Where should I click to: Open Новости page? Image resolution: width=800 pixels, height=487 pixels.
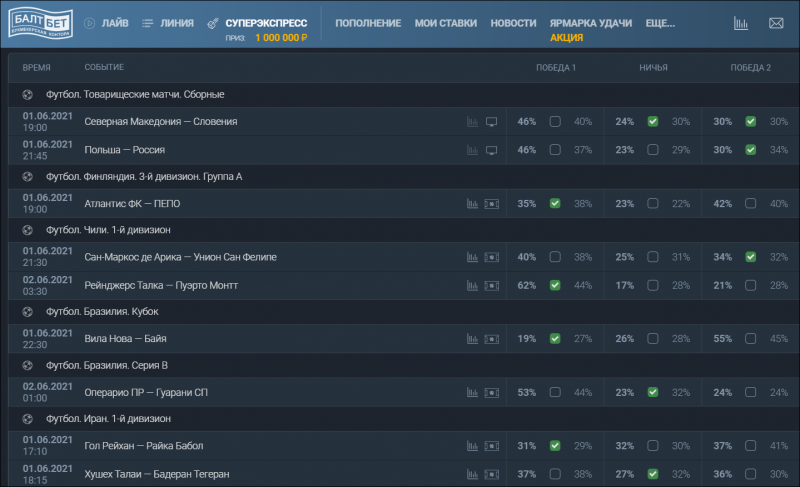513,23
